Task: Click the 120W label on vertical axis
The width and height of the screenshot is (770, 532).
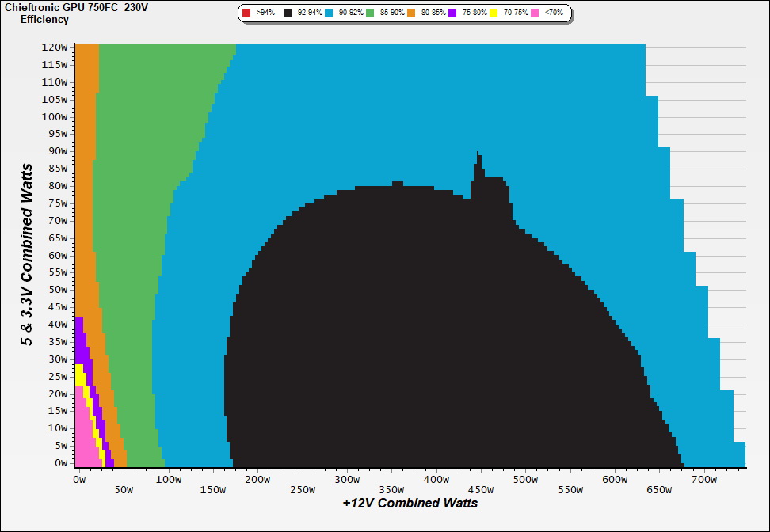Action: point(55,47)
